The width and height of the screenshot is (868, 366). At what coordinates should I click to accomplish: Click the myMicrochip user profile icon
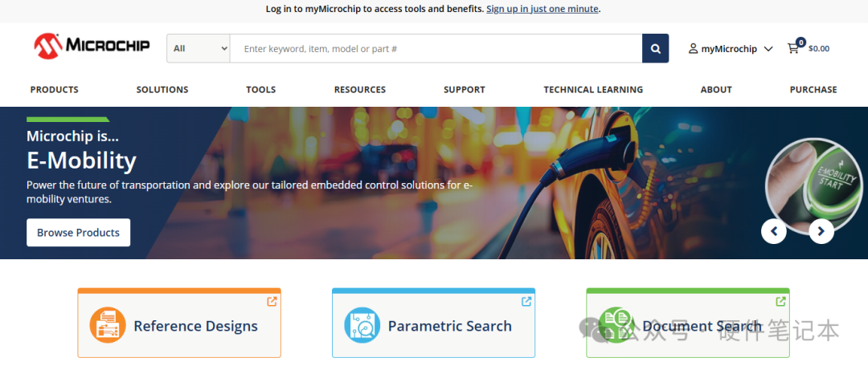click(693, 49)
